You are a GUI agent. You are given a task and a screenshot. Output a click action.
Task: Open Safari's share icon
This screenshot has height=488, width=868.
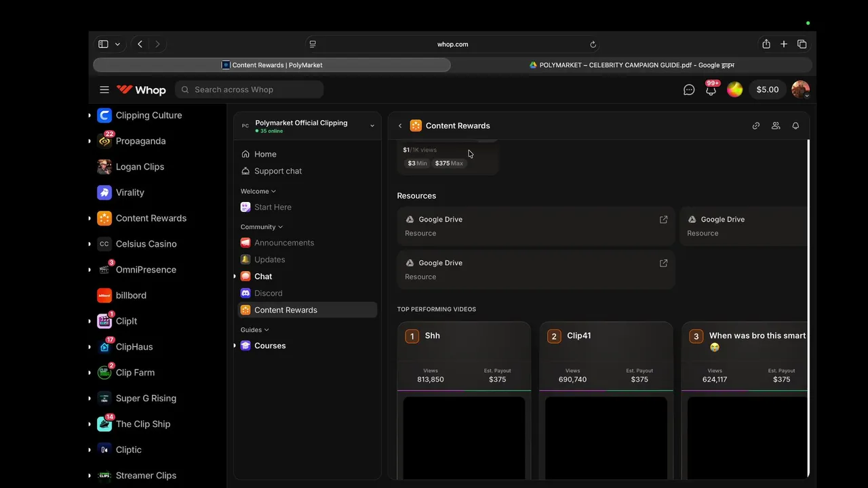point(766,44)
